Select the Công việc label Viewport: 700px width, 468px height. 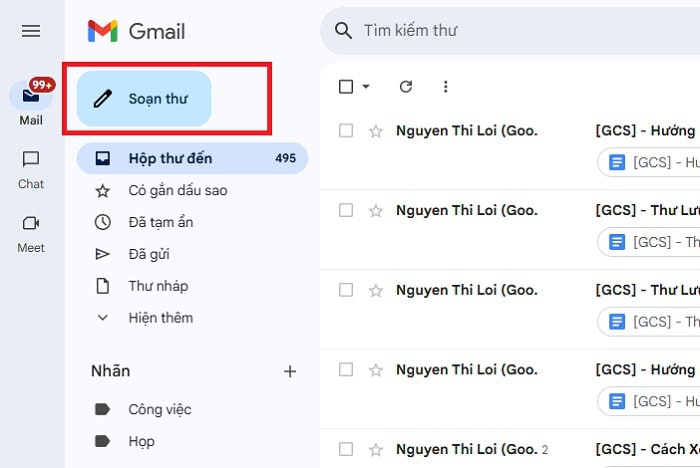point(159,409)
